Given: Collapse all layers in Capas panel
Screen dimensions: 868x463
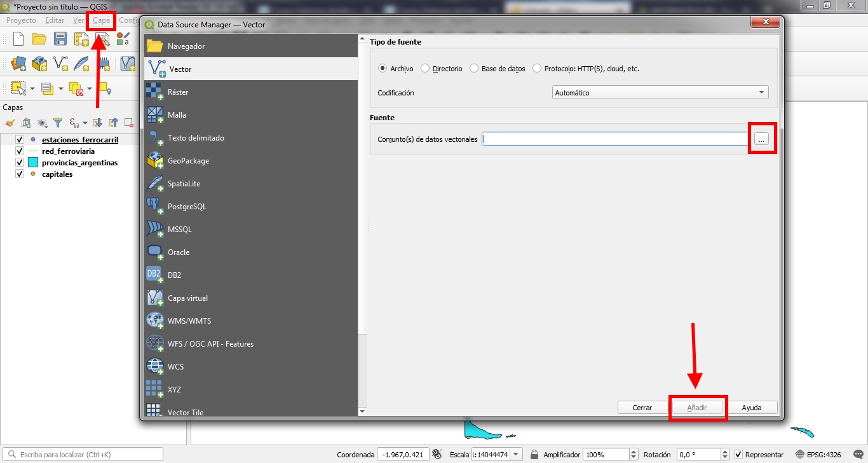Looking at the screenshot, I should [113, 123].
